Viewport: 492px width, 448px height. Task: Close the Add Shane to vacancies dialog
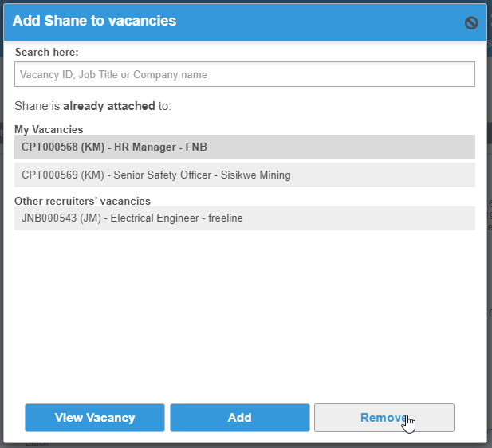click(x=471, y=23)
